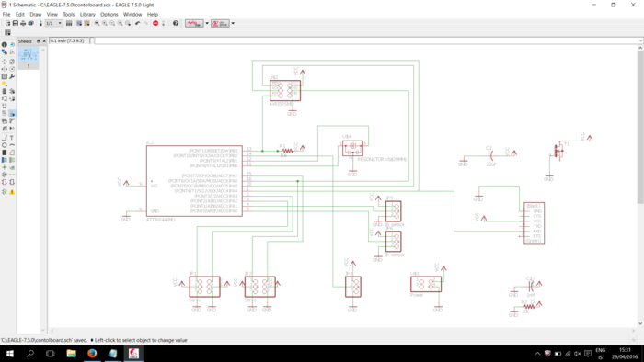Open the CAM processor icon

30,23
